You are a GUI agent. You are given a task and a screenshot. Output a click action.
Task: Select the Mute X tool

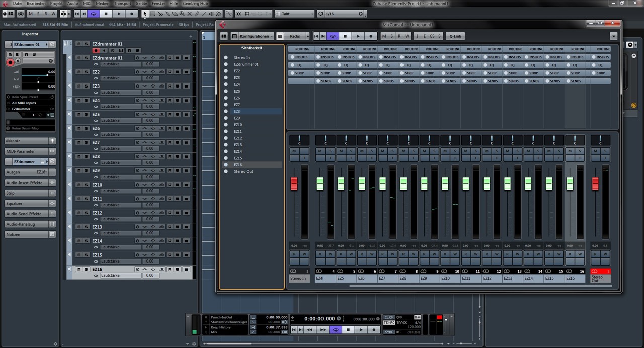tap(190, 14)
